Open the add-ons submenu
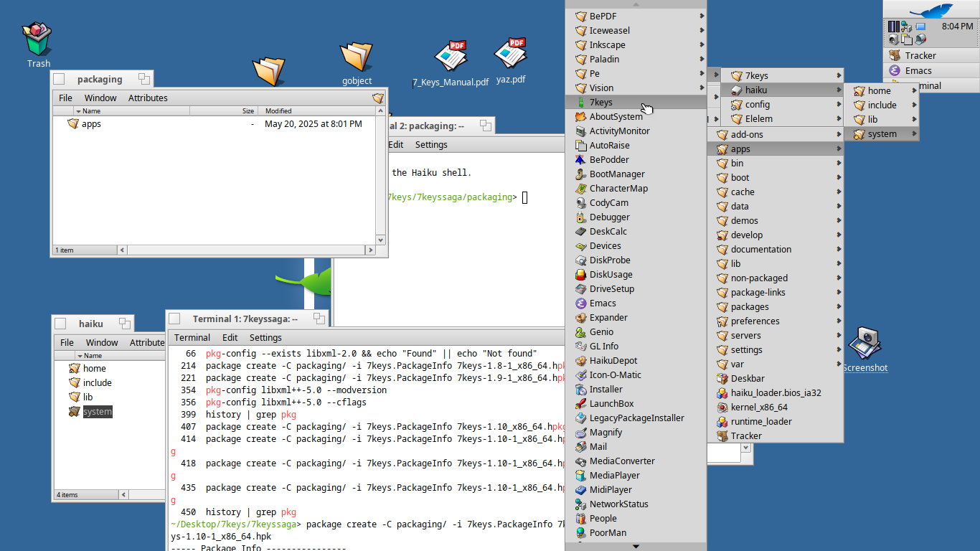Viewport: 980px width, 551px height. (x=776, y=135)
